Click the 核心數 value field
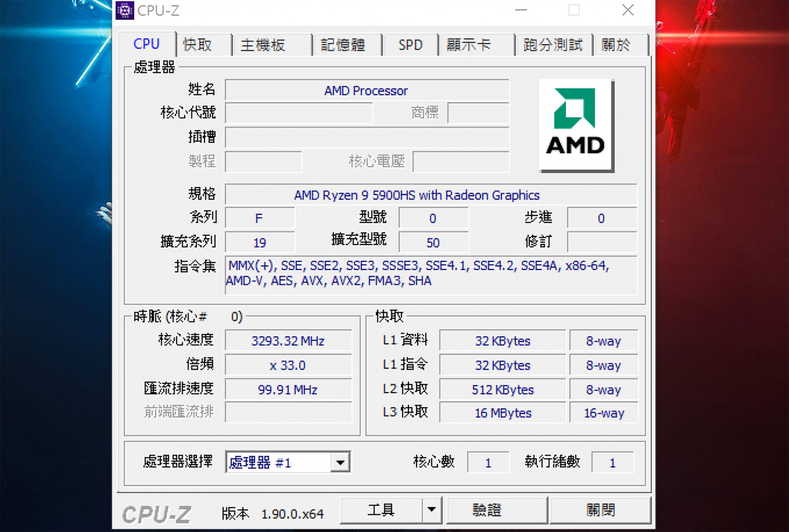789x532 pixels. click(488, 462)
